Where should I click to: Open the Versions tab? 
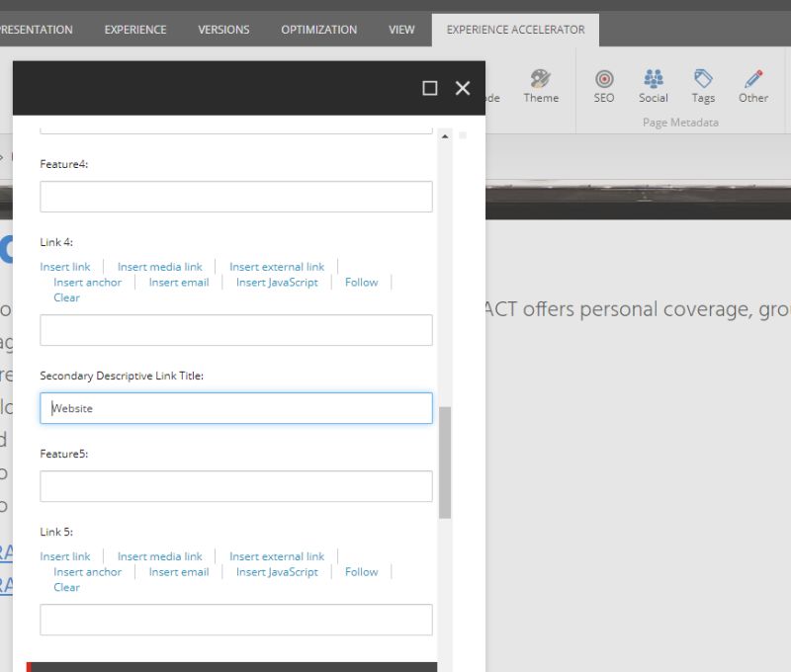pyautogui.click(x=222, y=29)
